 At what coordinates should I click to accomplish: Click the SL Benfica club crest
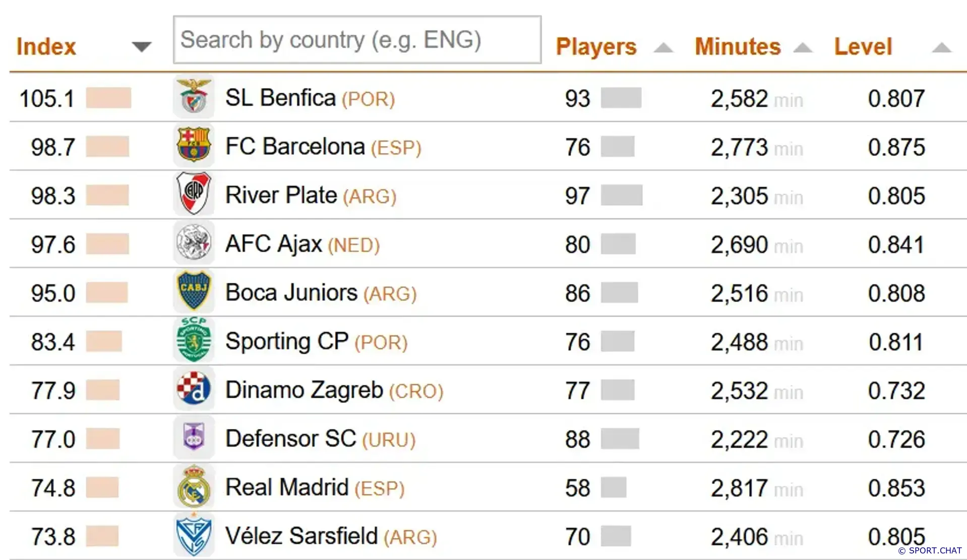[x=194, y=97]
